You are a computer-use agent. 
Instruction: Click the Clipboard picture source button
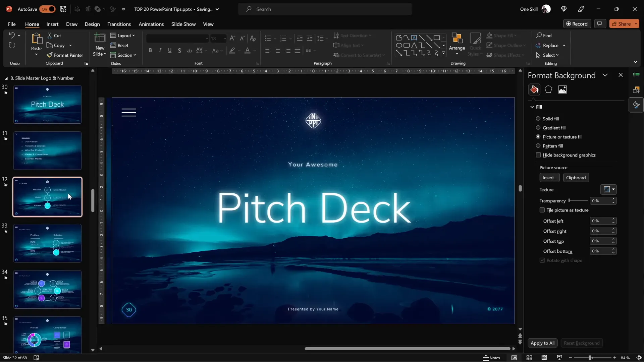[576, 178]
